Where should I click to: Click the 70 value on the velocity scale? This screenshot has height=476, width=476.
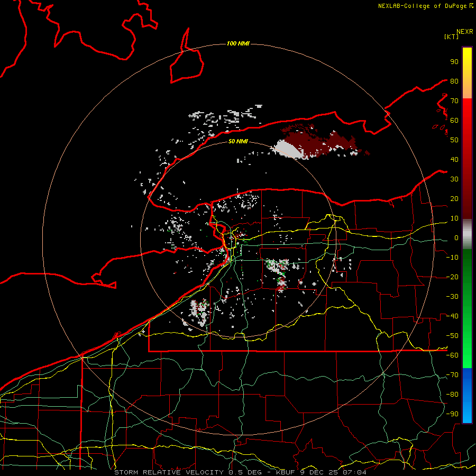pyautogui.click(x=454, y=101)
